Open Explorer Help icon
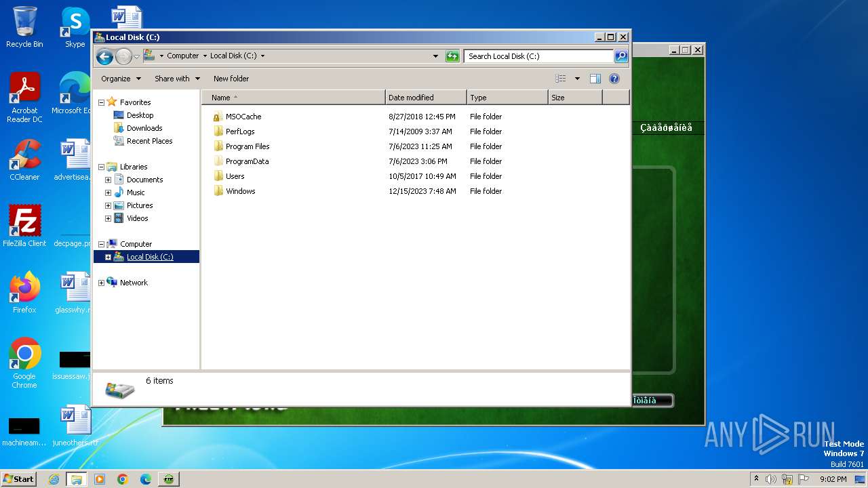This screenshot has width=868, height=488. coord(614,79)
